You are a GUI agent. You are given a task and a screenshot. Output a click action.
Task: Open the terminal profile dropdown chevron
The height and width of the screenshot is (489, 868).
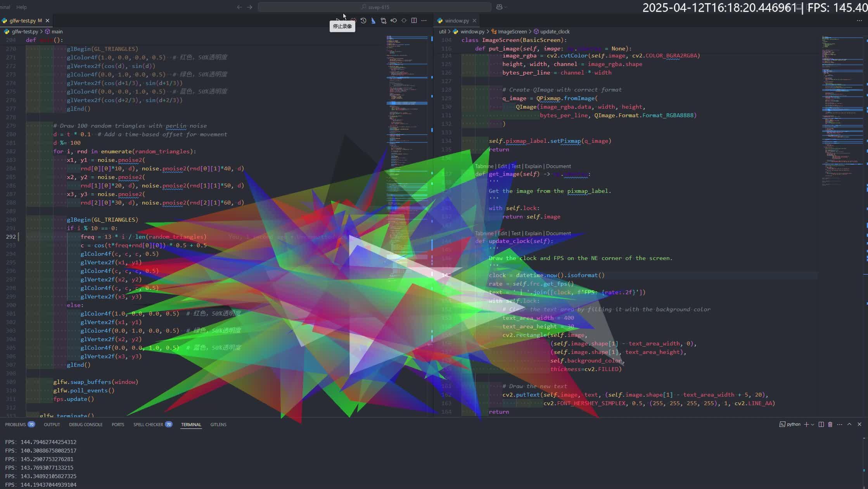pos(813,424)
